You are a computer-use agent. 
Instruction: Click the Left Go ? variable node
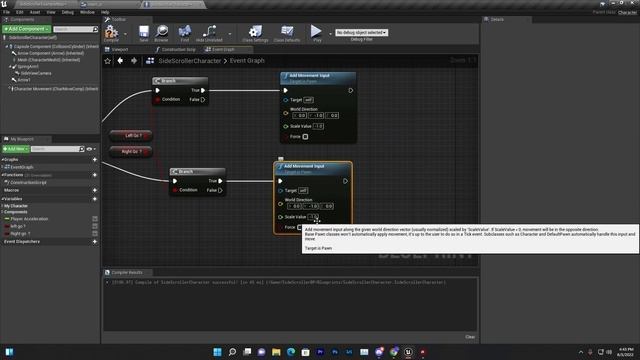click(x=131, y=136)
